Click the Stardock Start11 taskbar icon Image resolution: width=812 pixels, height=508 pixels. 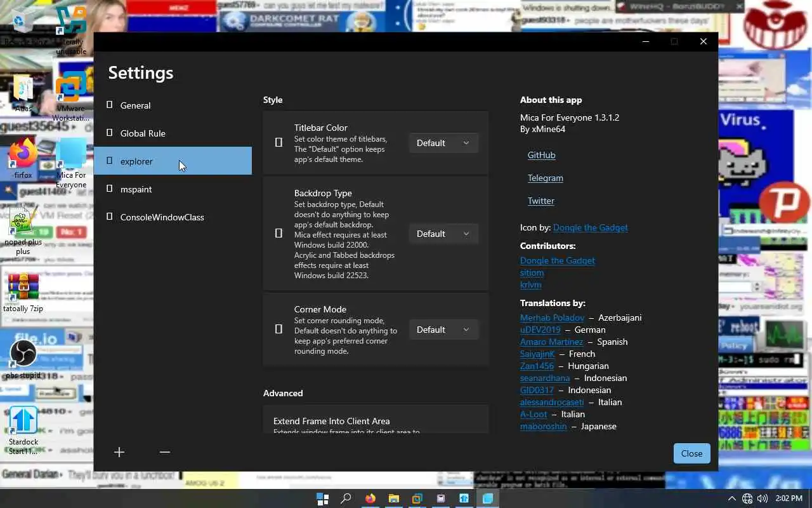click(464, 498)
